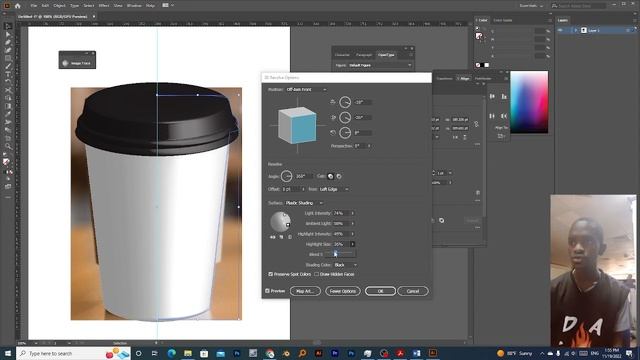Click the X-axis rotation dial
This screenshot has width=640, height=360.
[x=345, y=102]
